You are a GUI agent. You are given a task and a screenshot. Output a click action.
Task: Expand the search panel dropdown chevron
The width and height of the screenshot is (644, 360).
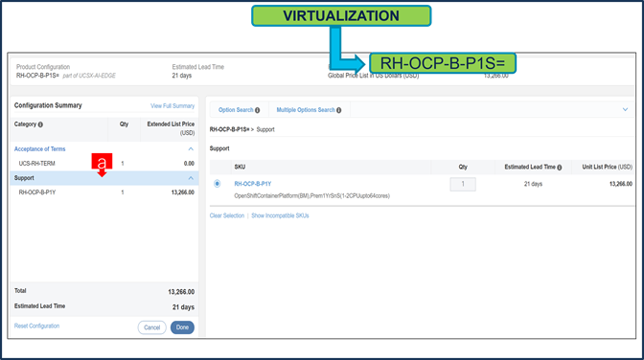[625, 109]
